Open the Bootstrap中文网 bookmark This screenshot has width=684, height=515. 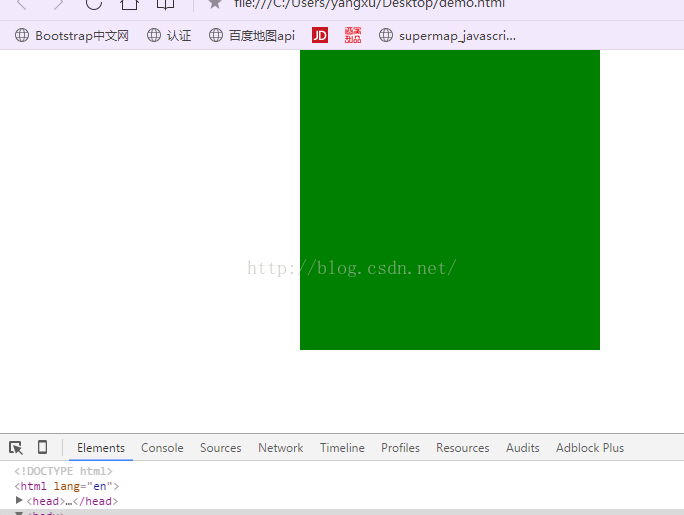point(72,35)
